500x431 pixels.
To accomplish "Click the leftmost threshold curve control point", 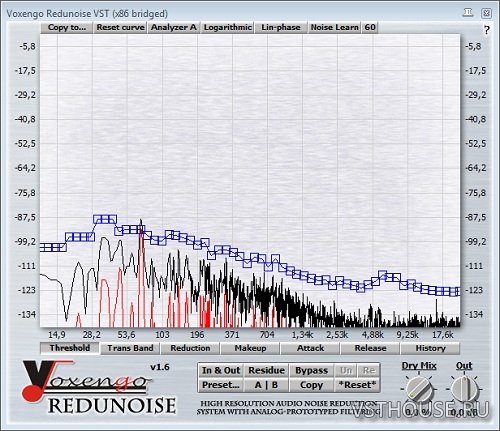I will pos(44,248).
